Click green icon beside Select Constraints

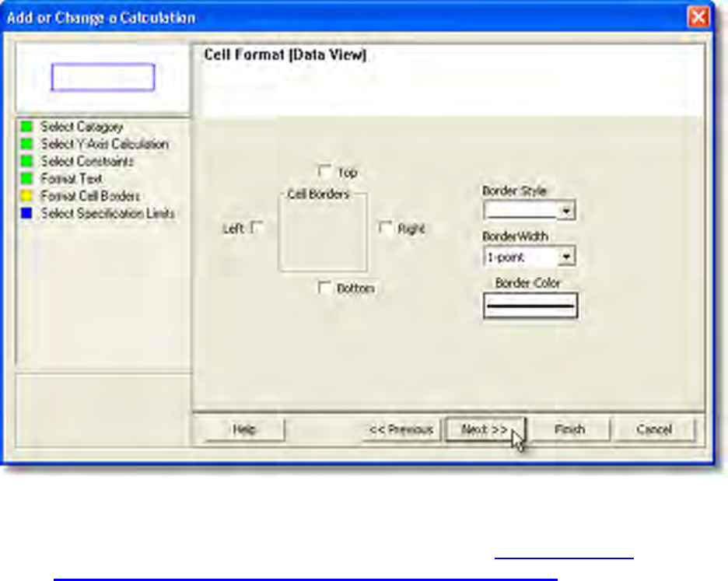click(x=27, y=161)
